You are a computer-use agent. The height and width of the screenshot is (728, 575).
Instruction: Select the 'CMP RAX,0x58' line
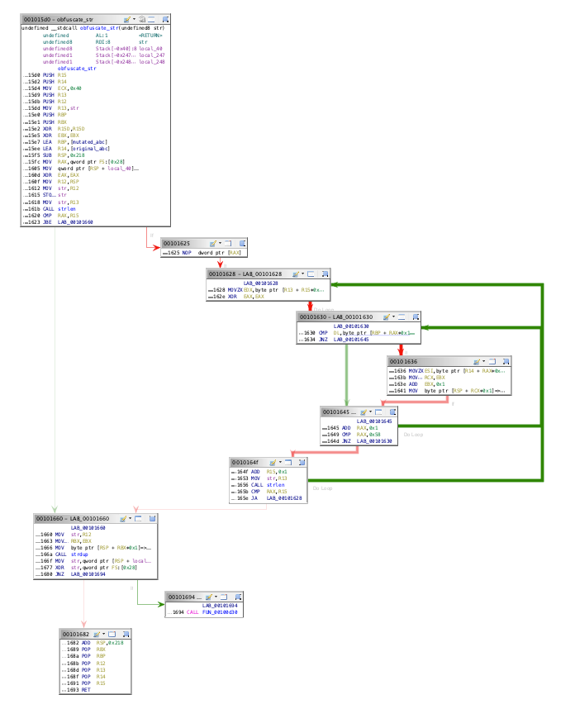coord(351,435)
